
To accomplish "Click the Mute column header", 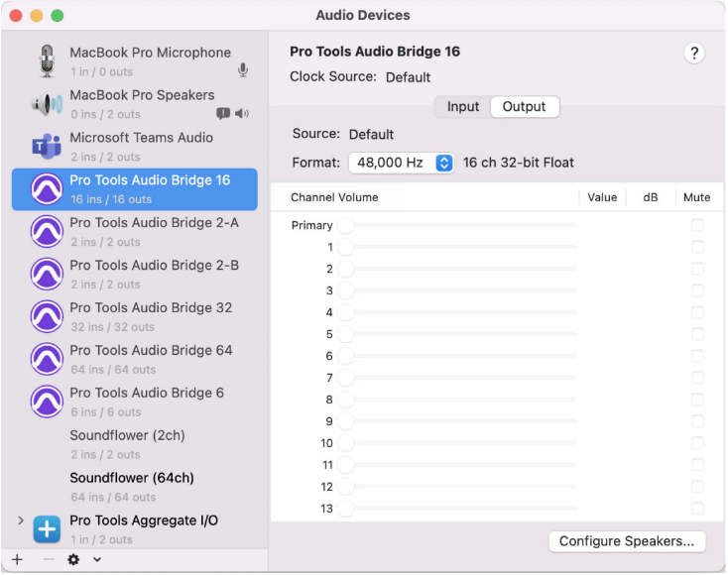I will tap(696, 197).
